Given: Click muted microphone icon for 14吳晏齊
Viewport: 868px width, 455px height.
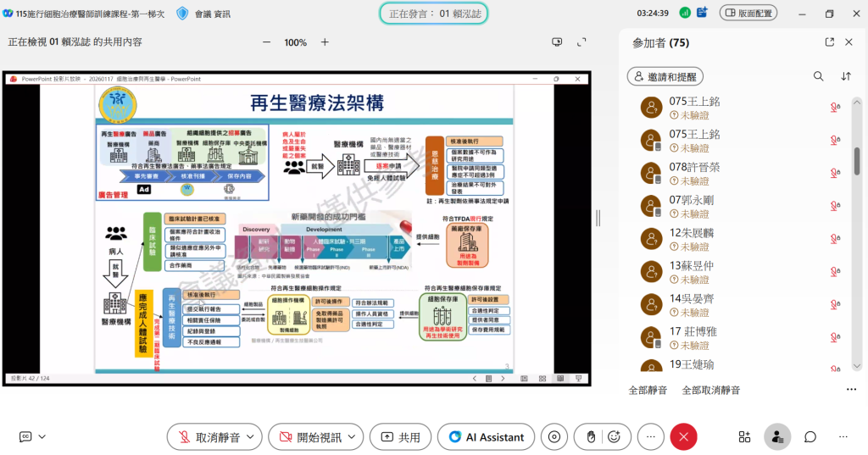Looking at the screenshot, I should click(x=835, y=305).
